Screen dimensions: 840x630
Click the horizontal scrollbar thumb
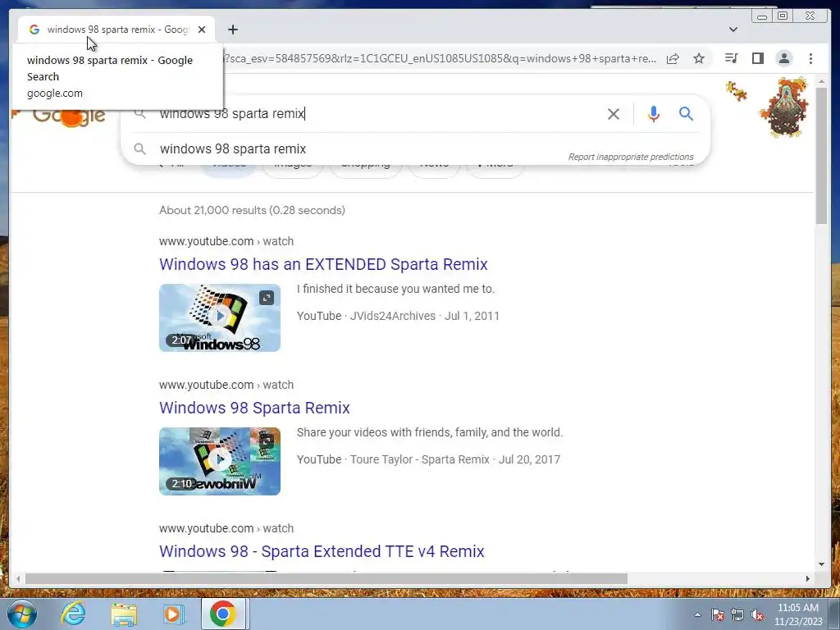click(x=326, y=578)
